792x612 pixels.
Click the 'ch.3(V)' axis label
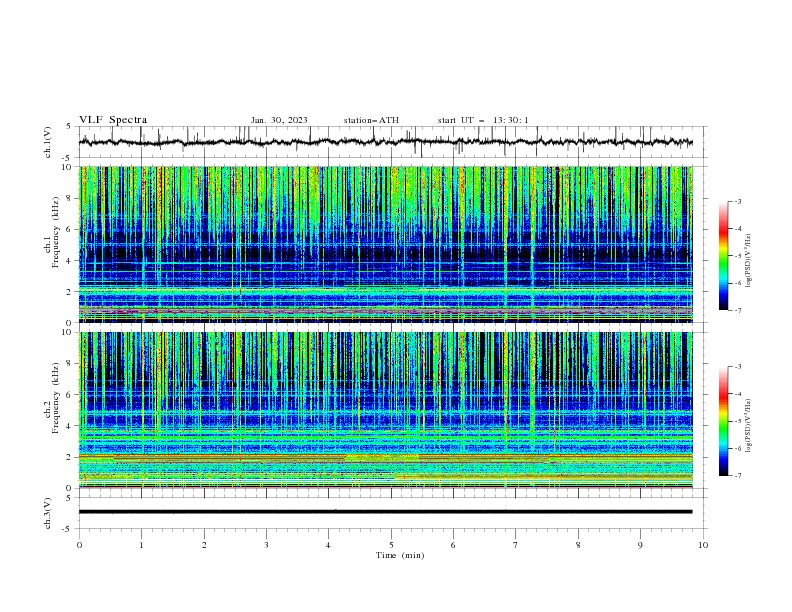click(x=48, y=513)
